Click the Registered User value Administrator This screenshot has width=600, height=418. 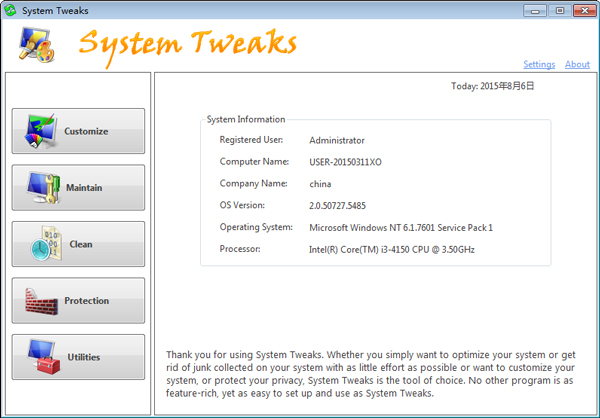click(x=337, y=140)
